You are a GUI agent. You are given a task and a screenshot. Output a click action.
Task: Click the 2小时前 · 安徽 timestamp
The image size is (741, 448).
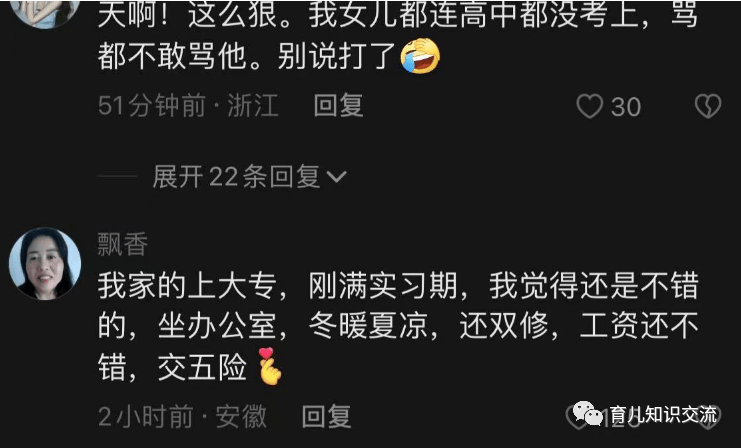click(x=182, y=416)
